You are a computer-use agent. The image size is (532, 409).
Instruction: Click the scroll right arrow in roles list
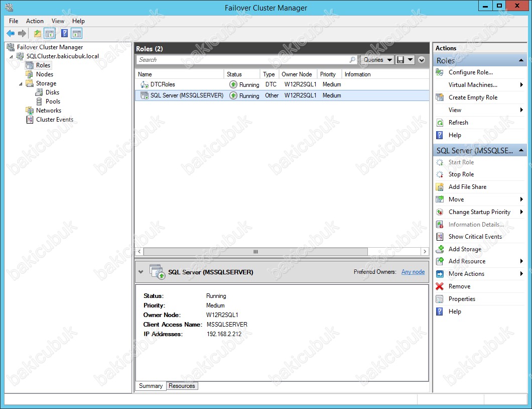click(425, 252)
